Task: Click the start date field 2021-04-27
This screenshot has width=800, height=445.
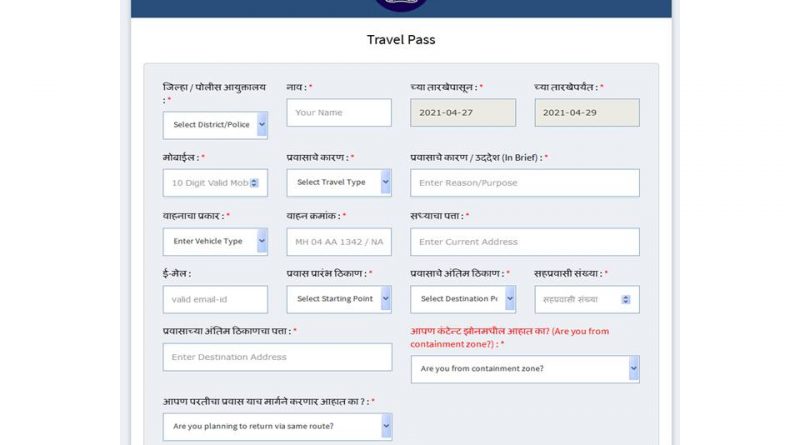Action: point(463,113)
